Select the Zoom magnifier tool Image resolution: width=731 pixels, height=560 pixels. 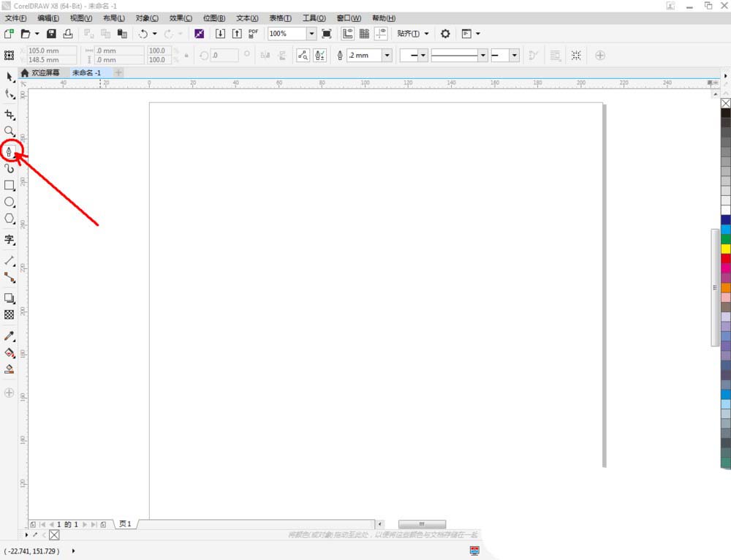tap(10, 131)
